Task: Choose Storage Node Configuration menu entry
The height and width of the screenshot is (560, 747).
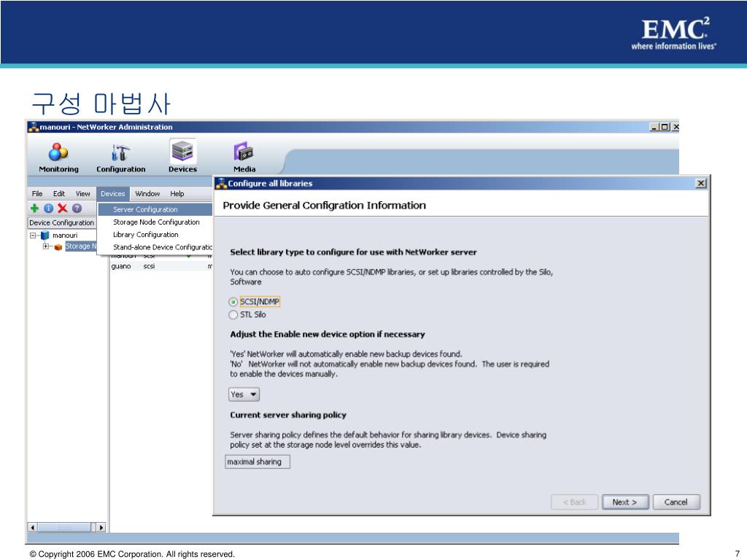Action: pyautogui.click(x=155, y=222)
